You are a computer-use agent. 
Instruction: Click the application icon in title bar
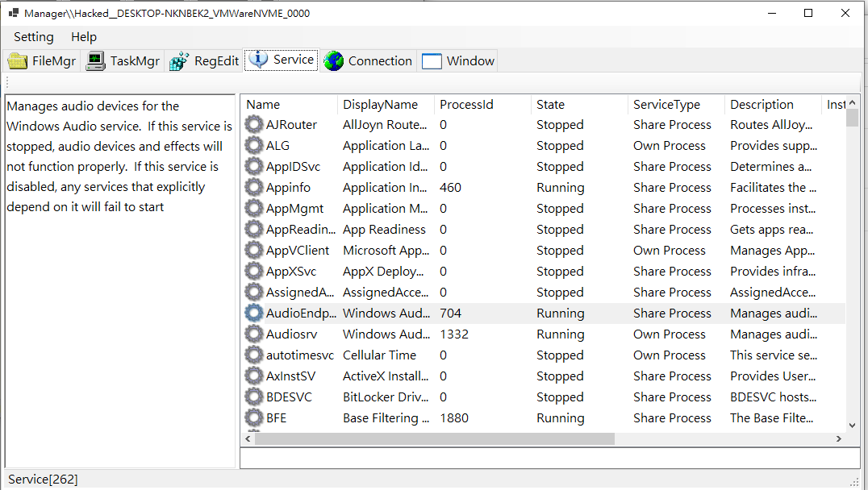[x=13, y=13]
